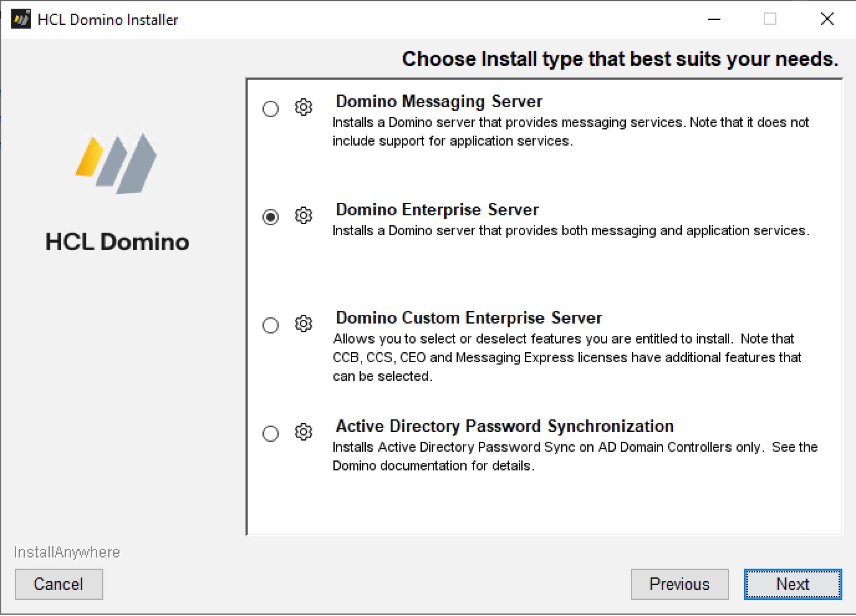
Task: Choose the Domino Custom Enterprise Server option
Action: [x=270, y=325]
